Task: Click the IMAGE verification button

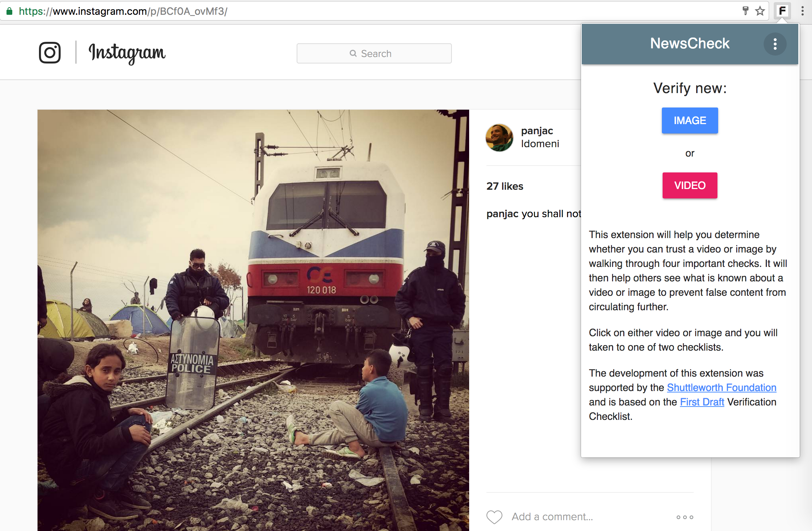Action: [690, 120]
